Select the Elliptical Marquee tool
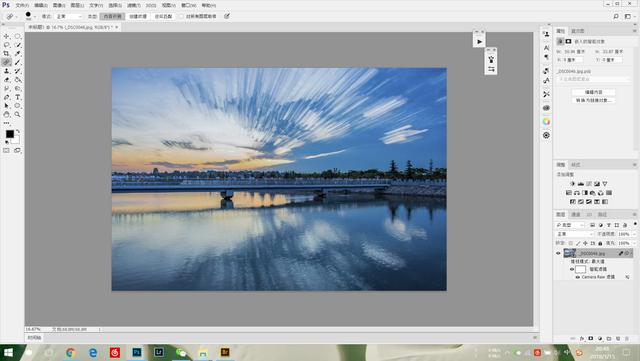Viewport: 640px width, 361px height. 18,36
